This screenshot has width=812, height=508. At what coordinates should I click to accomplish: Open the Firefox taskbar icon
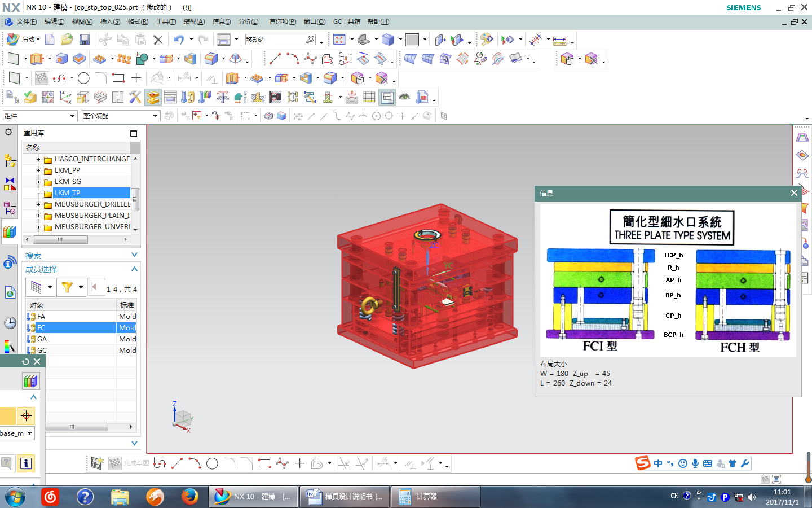coord(190,497)
